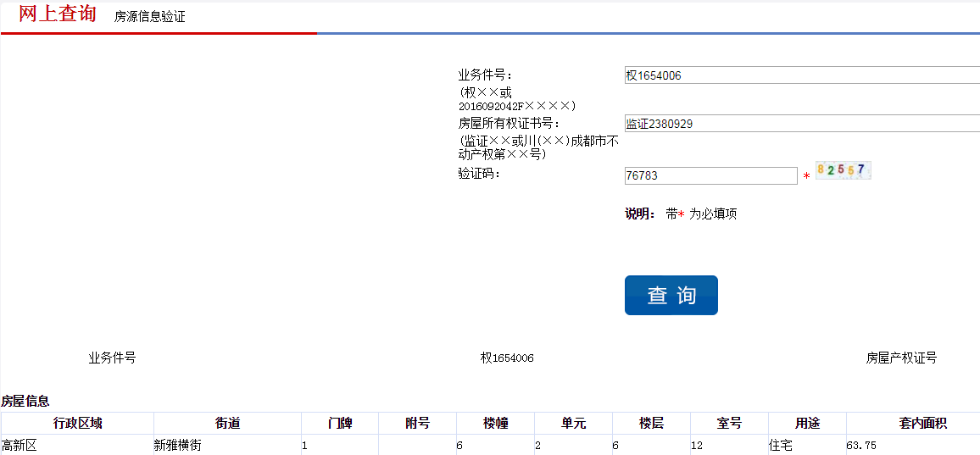Click the 查询 search button
The height and width of the screenshot is (455, 980).
point(671,295)
